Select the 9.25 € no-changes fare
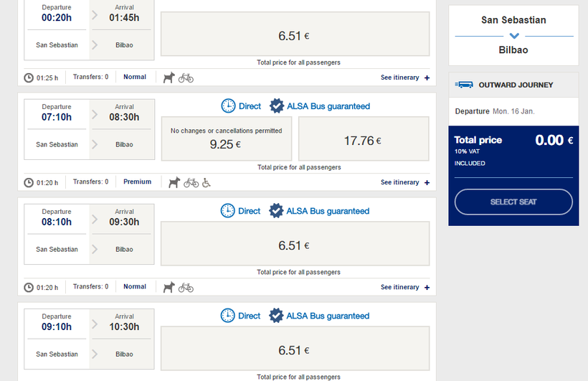This screenshot has width=588, height=381. [x=226, y=138]
